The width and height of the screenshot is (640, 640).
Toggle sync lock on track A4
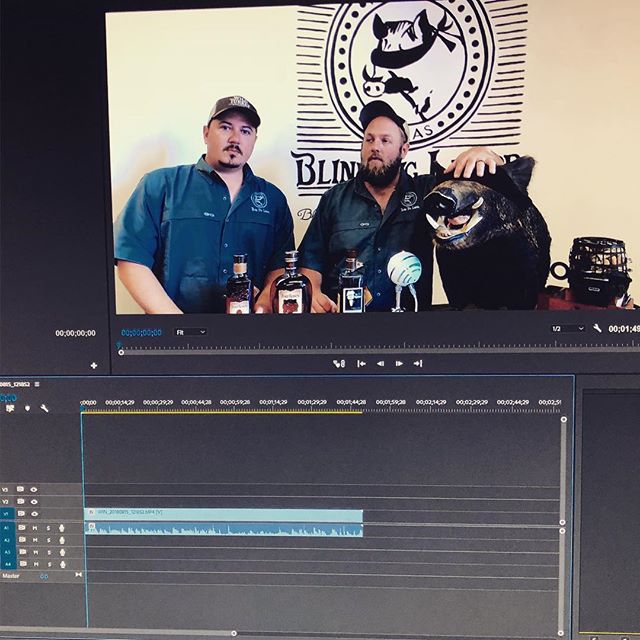coord(23,564)
